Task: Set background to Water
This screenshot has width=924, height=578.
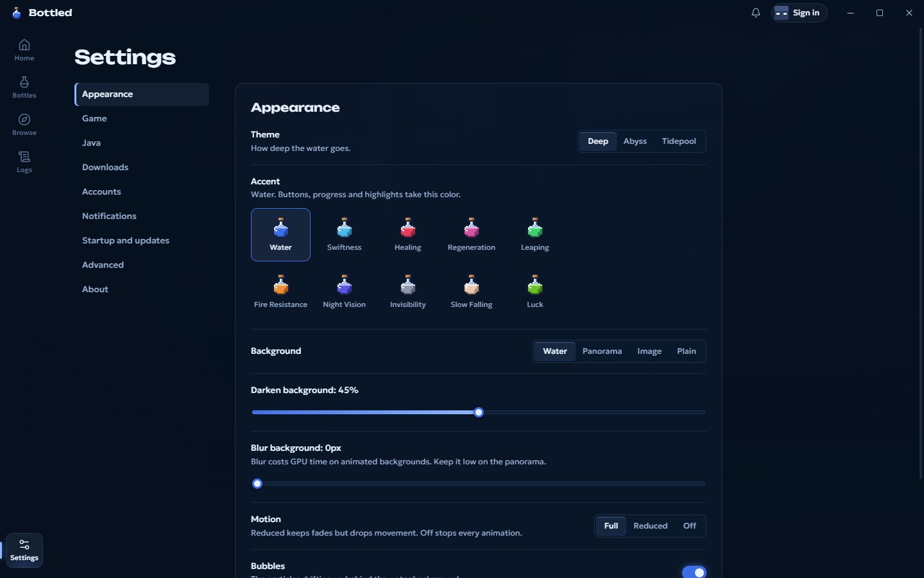Action: pyautogui.click(x=555, y=351)
